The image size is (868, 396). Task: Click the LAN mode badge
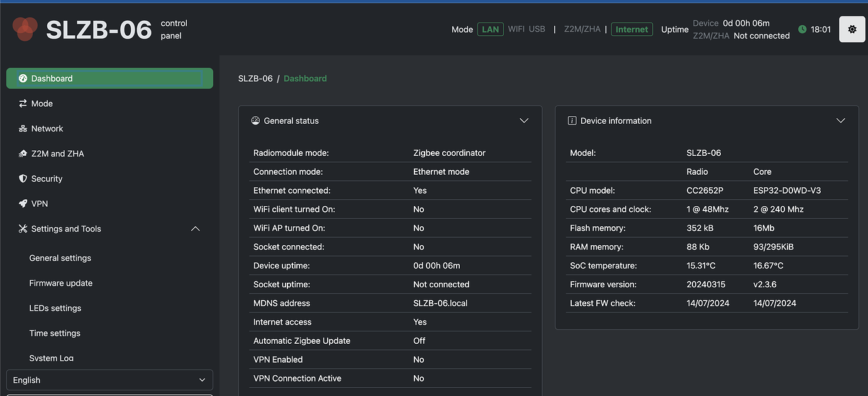(491, 30)
